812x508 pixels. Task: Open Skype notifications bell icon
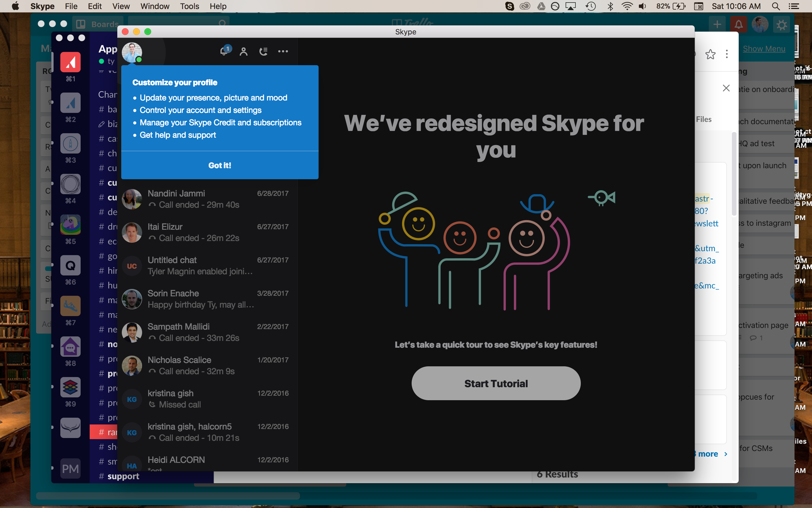click(x=224, y=51)
